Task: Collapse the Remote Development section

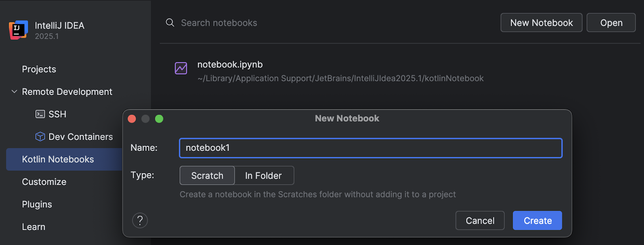Action: pyautogui.click(x=14, y=92)
